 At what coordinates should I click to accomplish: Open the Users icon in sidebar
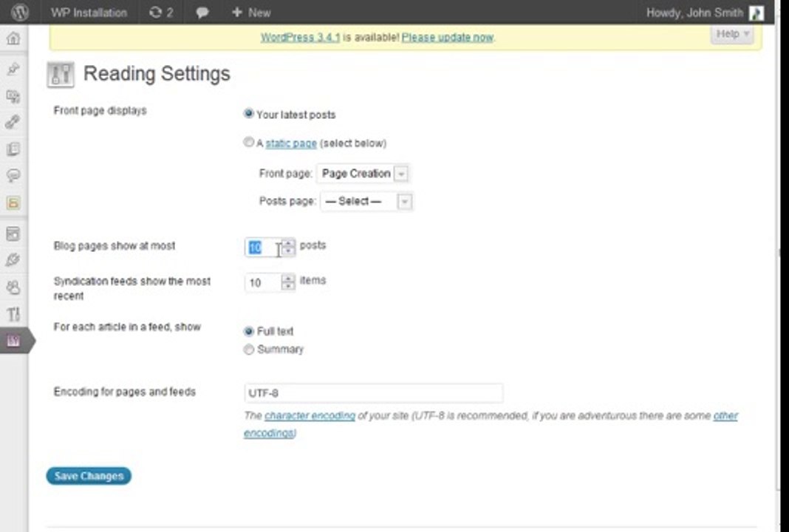pos(13,287)
